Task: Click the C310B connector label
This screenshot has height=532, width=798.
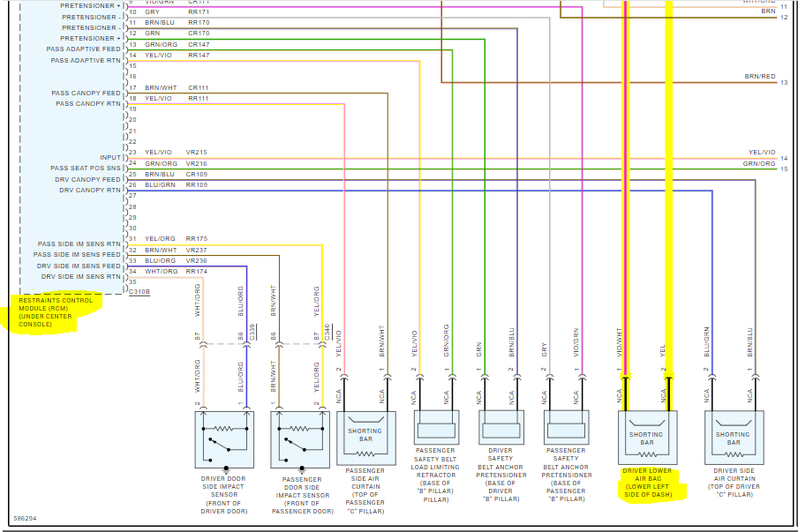Action: (x=139, y=292)
